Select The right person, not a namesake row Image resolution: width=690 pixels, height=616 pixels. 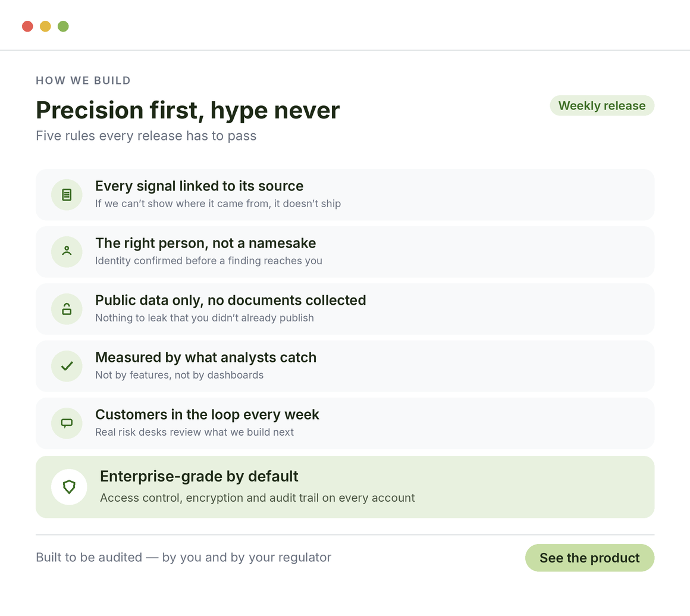coord(345,252)
